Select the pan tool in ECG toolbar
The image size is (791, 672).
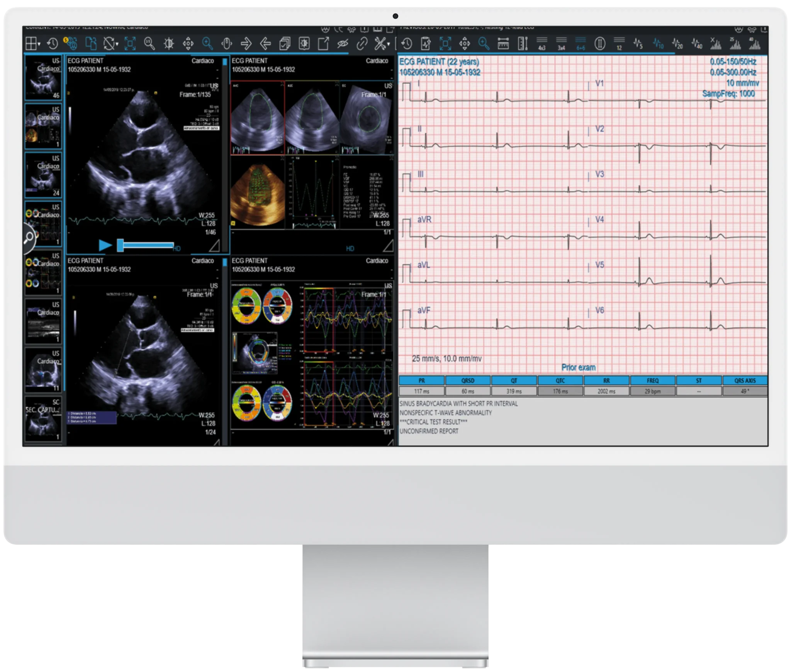pos(465,43)
